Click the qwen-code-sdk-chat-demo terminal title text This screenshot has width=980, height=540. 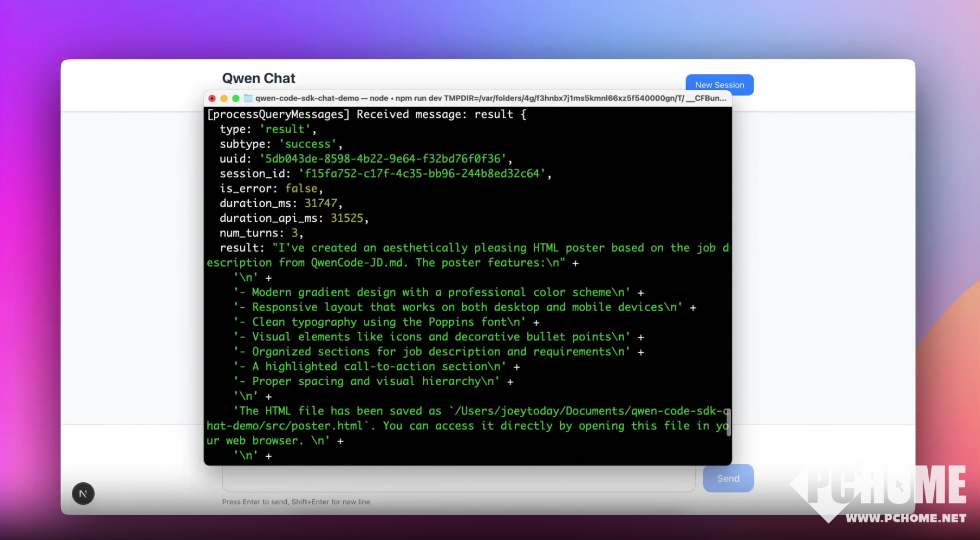click(x=307, y=98)
